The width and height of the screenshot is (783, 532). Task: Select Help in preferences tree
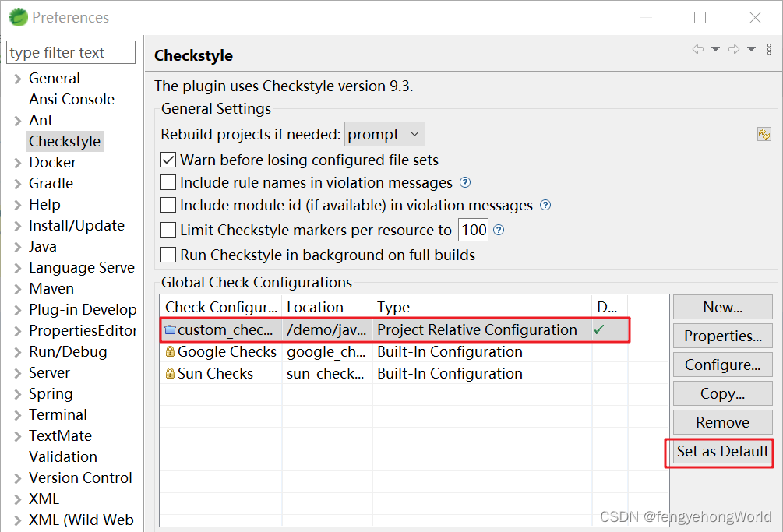(44, 205)
